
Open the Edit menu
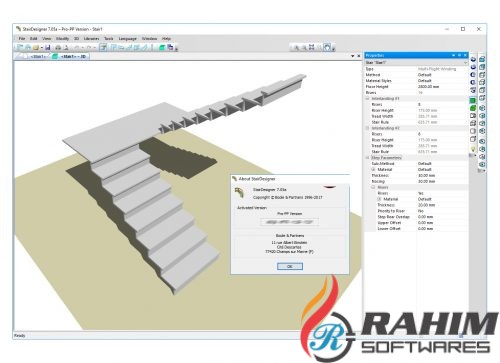pyautogui.click(x=33, y=39)
